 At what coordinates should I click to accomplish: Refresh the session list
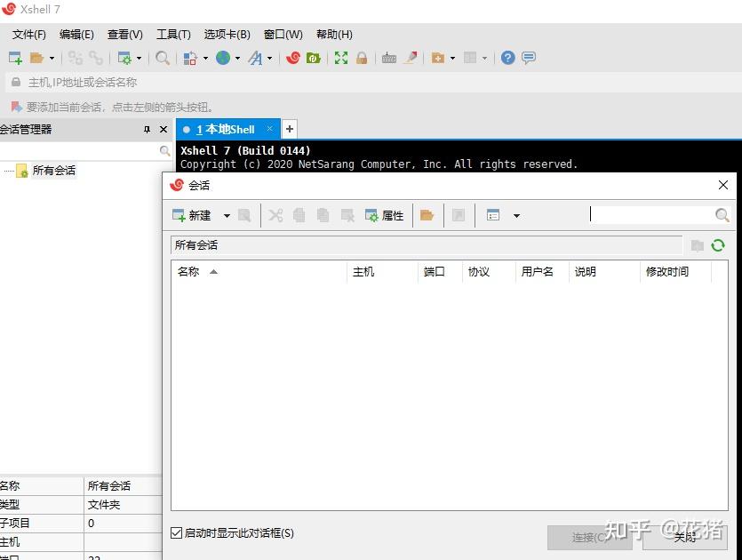(718, 245)
